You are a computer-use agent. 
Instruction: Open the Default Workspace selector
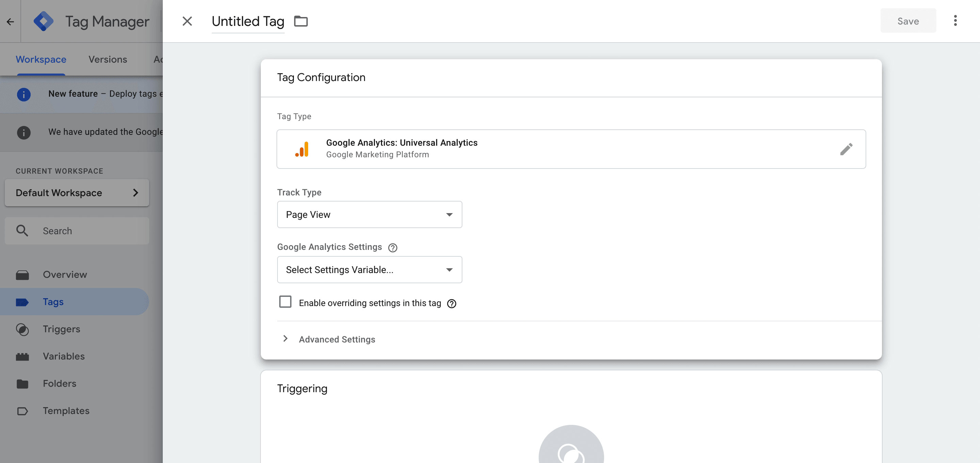77,193
